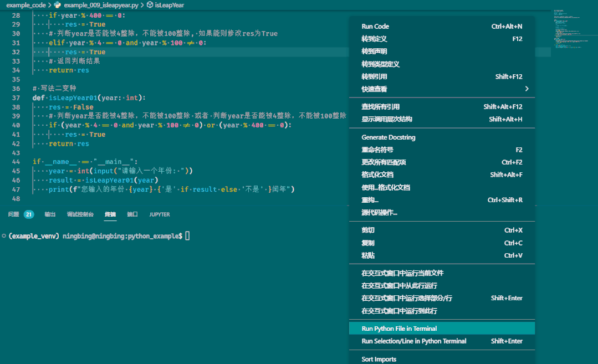The height and width of the screenshot is (364, 598).
Task: Expand the 快速查看 submenu
Action: coord(442,89)
